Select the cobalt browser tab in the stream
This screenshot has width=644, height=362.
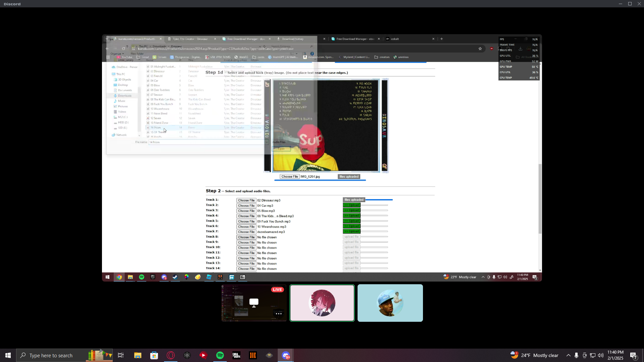tap(395, 39)
